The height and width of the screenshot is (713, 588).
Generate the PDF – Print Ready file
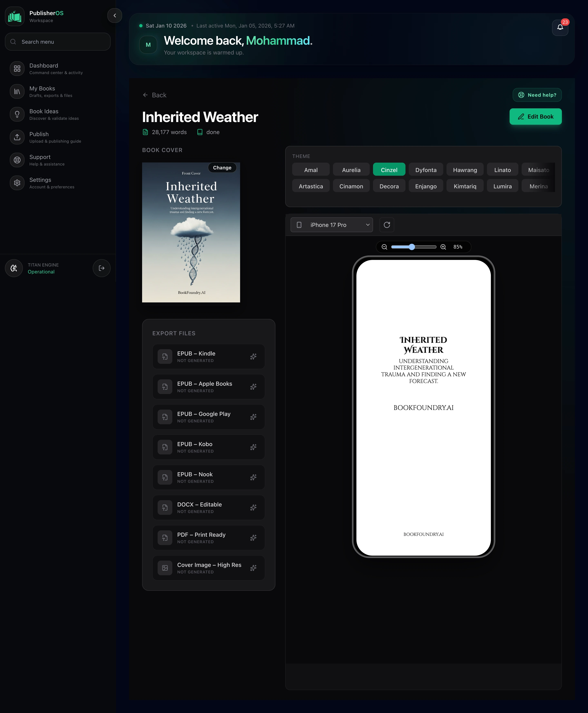tap(253, 538)
